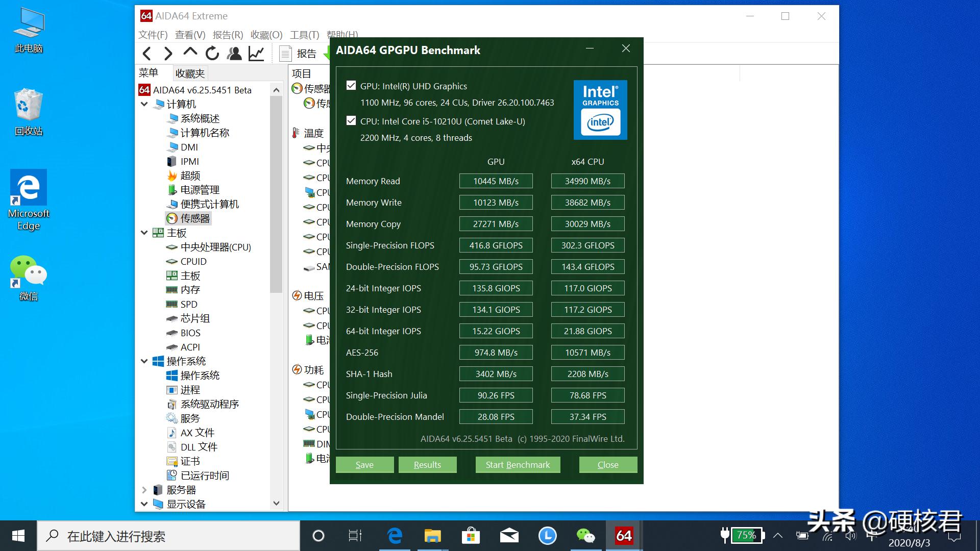Collapse the 计算机 tree node
Image resolution: width=980 pixels, height=551 pixels.
tap(144, 104)
